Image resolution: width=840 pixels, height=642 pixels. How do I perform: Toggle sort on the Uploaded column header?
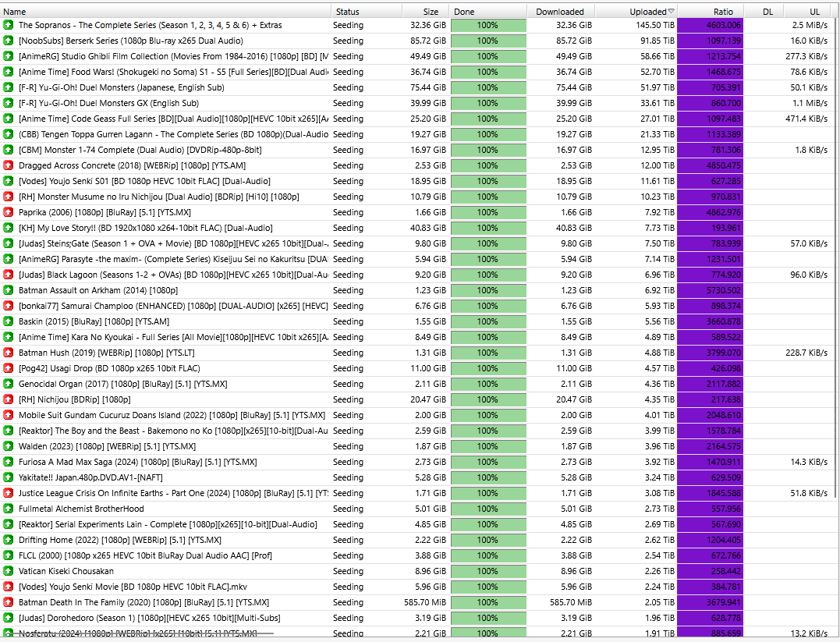coord(636,11)
